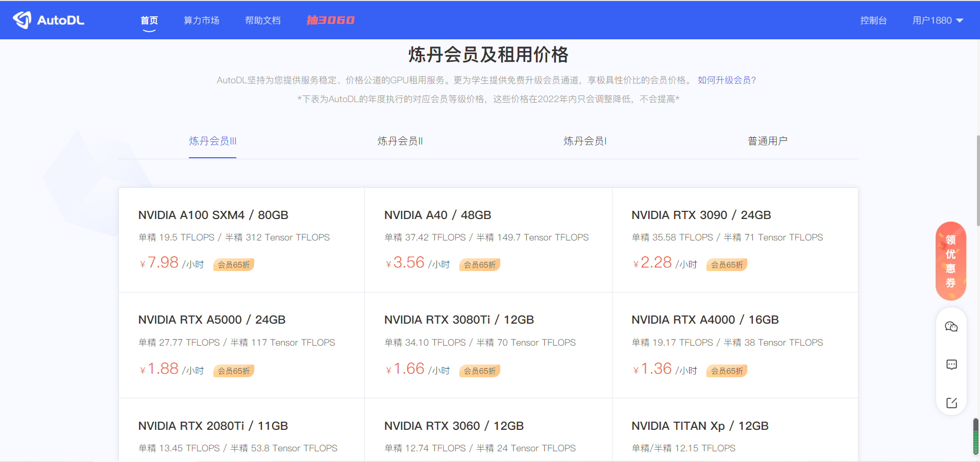Click the ¥3.56 /小时 price
This screenshot has width=980, height=462.
(418, 263)
